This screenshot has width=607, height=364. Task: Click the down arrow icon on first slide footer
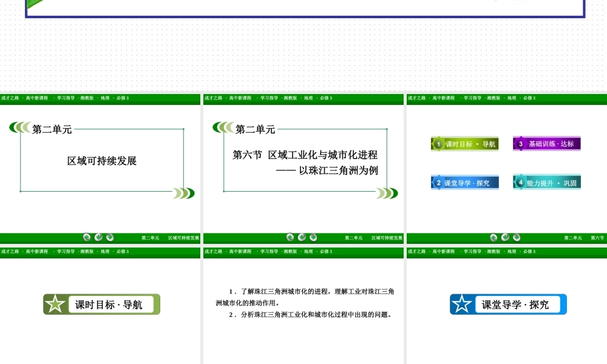click(x=98, y=237)
